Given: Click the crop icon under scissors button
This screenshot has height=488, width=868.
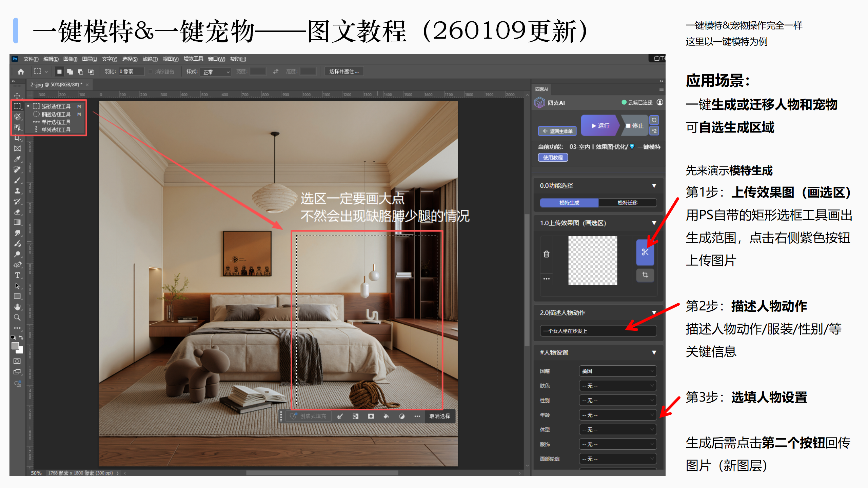Looking at the screenshot, I should tap(645, 275).
